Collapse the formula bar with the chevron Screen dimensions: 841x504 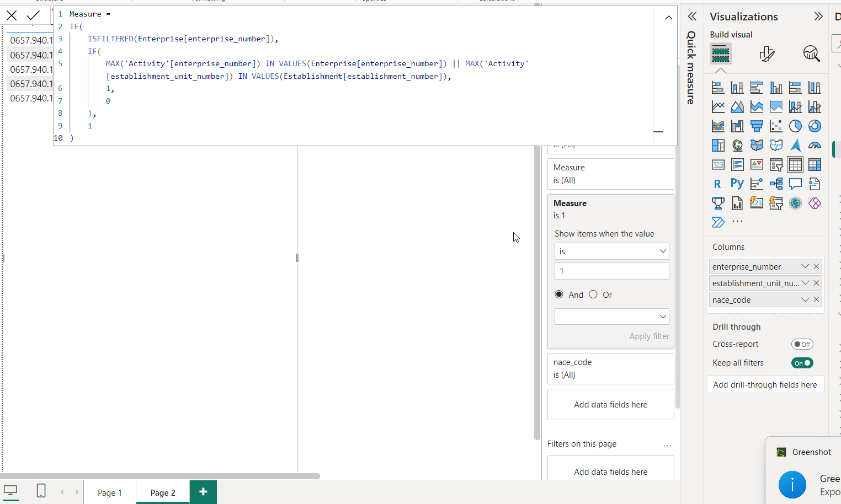(x=669, y=18)
